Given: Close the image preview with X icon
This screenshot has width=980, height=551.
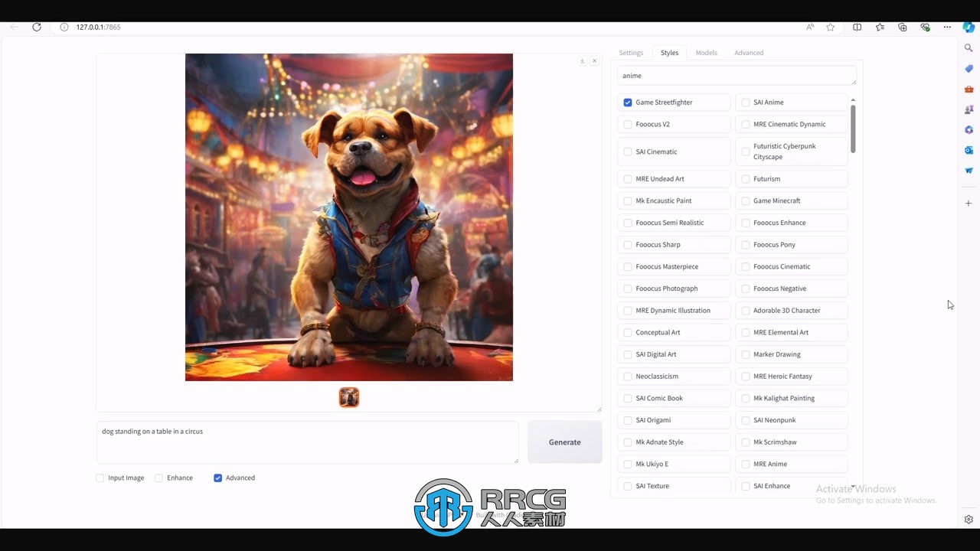Looking at the screenshot, I should pos(594,61).
